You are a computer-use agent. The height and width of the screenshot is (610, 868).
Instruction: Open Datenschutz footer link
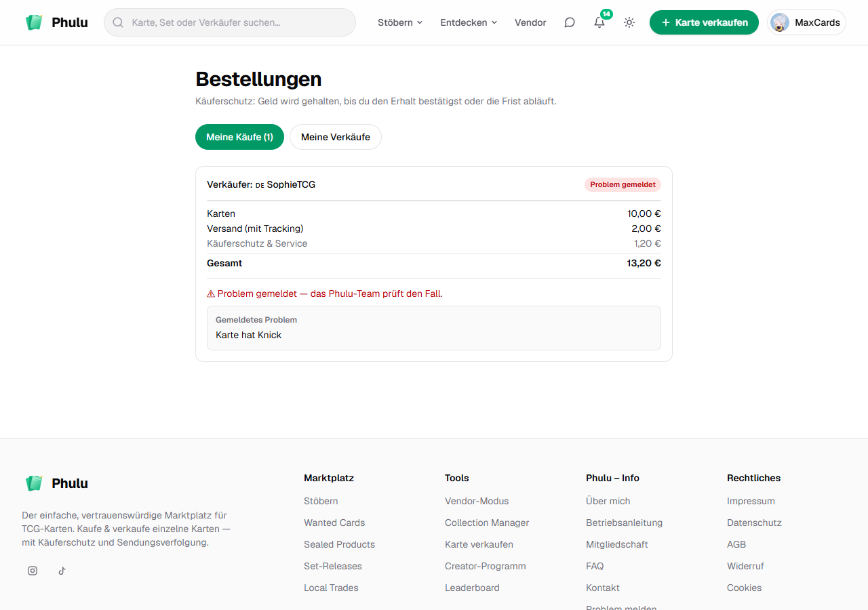(754, 523)
